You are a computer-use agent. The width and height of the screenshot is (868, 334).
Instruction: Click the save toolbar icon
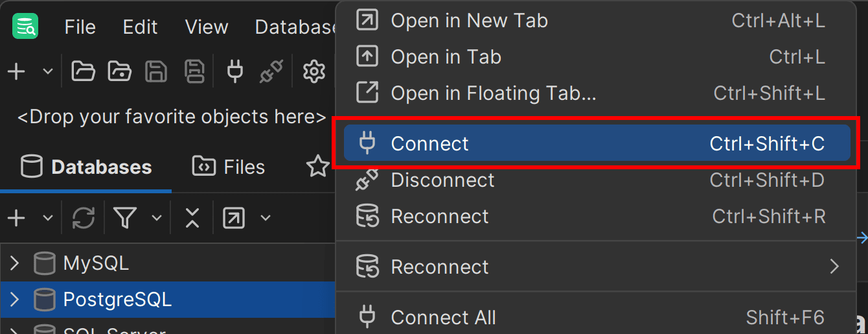coord(156,71)
